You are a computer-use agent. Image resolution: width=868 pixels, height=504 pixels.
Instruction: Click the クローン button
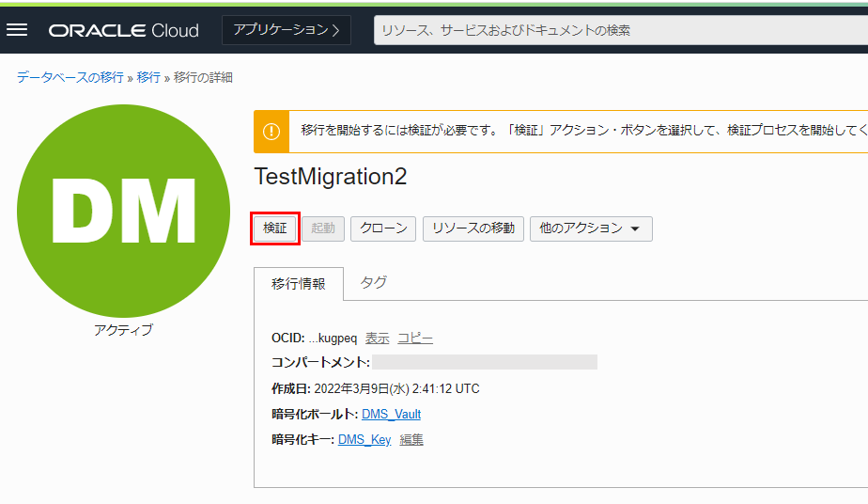pos(383,228)
